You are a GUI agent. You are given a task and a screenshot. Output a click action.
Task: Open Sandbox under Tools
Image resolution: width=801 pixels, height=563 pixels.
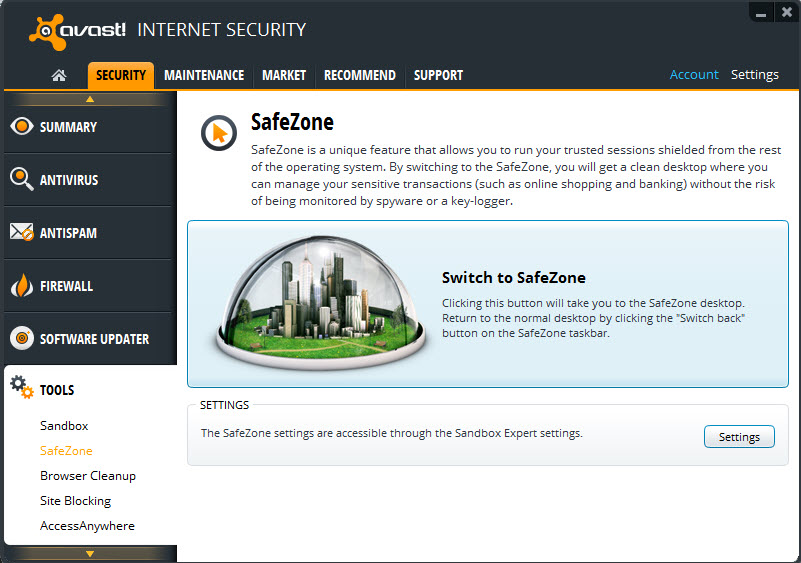[64, 426]
